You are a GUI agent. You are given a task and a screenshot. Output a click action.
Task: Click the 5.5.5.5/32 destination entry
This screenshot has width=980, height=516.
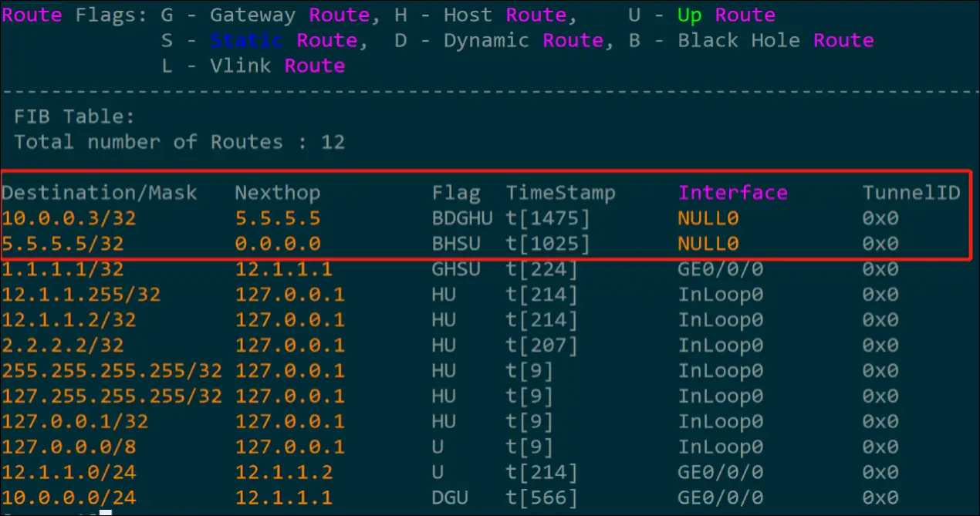coord(63,244)
